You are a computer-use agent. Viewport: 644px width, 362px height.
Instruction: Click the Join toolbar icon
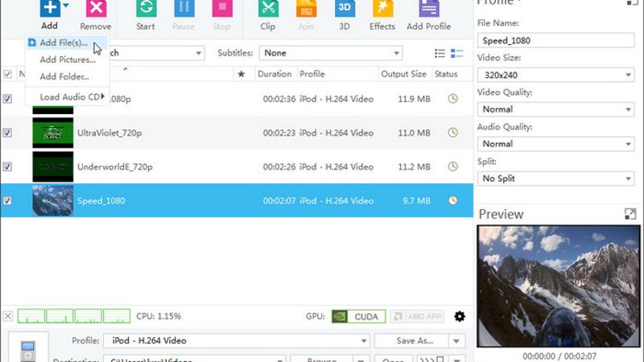(307, 7)
